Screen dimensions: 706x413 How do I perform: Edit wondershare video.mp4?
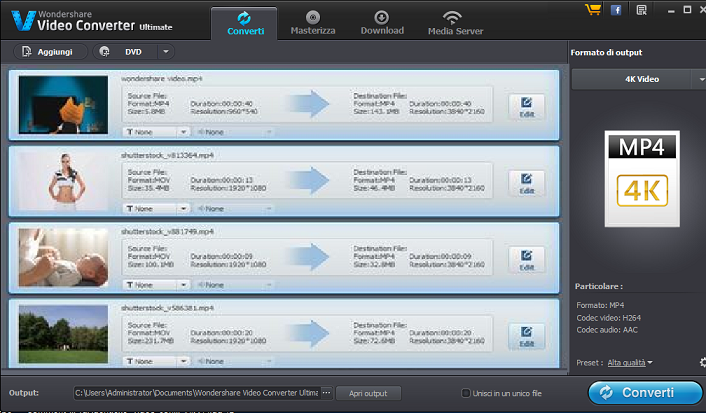(526, 107)
